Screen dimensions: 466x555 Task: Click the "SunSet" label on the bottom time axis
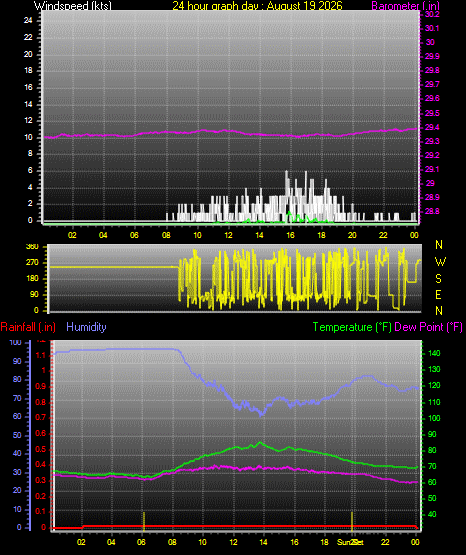pyautogui.click(x=350, y=542)
